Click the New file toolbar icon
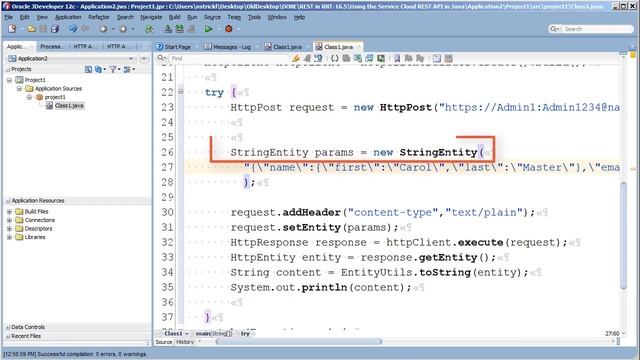Viewport: 640px width, 360px height. [12, 29]
